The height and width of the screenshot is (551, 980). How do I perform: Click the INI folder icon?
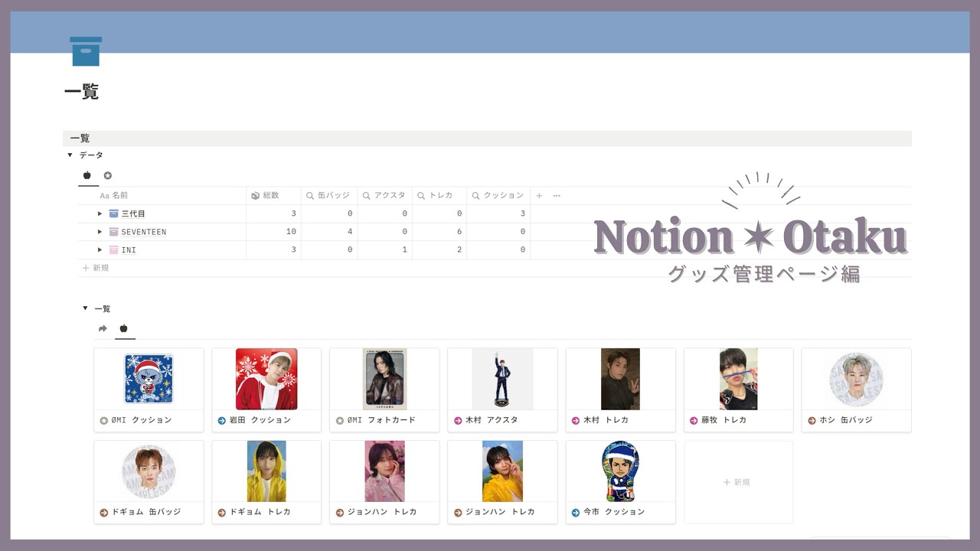113,250
